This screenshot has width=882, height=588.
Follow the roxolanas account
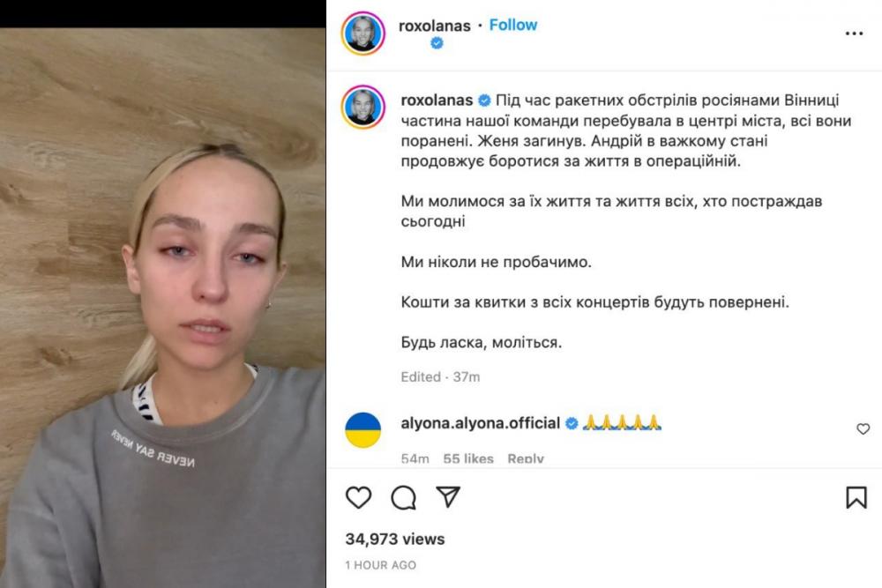click(513, 26)
